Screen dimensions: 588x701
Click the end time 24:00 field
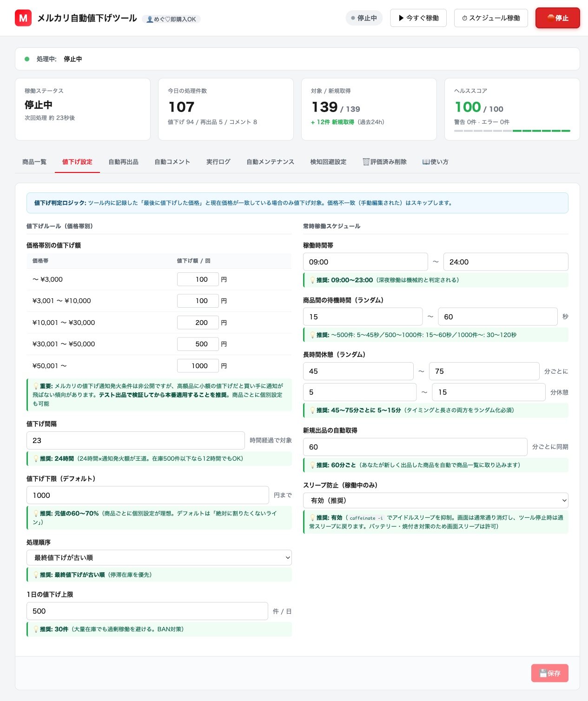pyautogui.click(x=506, y=262)
